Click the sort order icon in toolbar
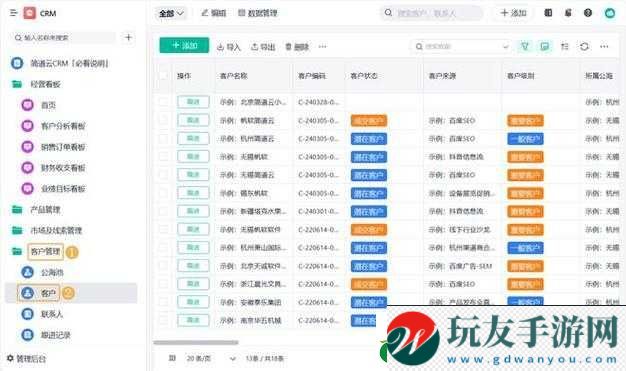Viewport: 626px width, 371px height. point(565,46)
